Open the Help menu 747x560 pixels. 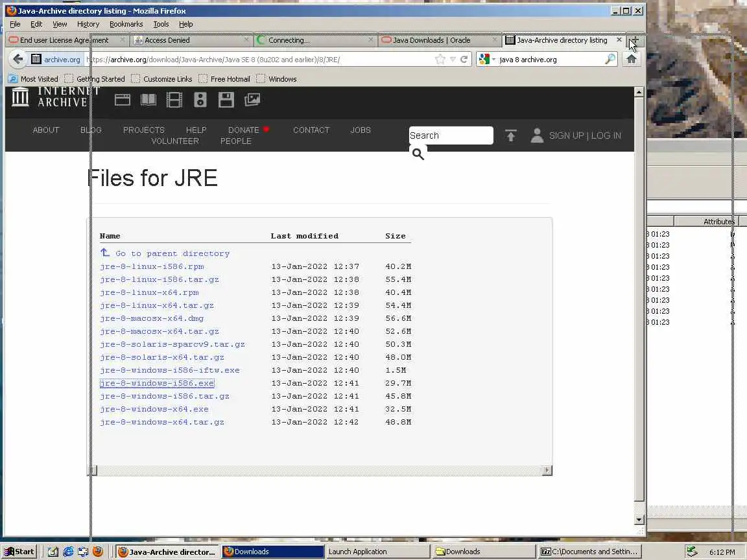186,24
